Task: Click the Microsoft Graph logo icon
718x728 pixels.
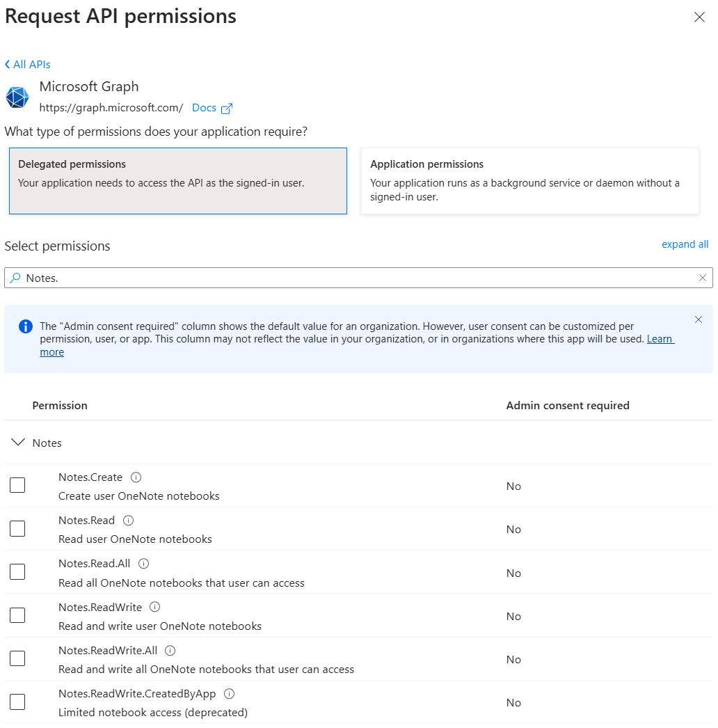Action: click(17, 97)
